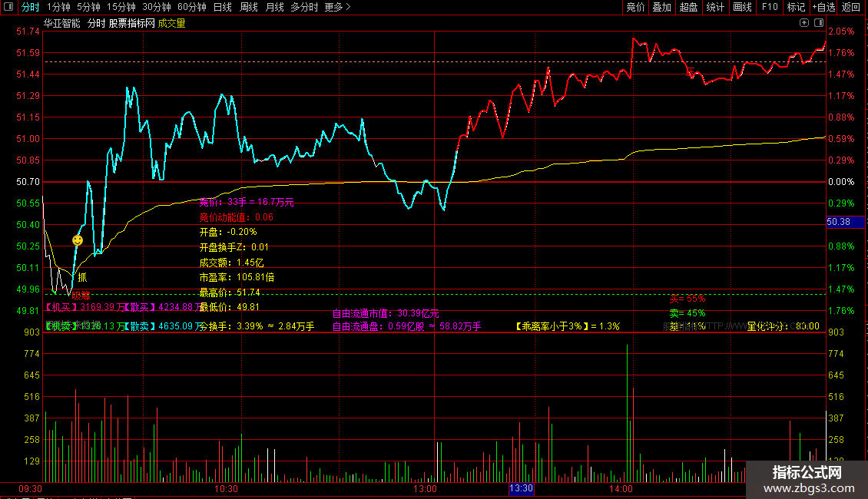Switch to the 60分钟 period tab
This screenshot has height=499, width=868.
click(x=192, y=7)
